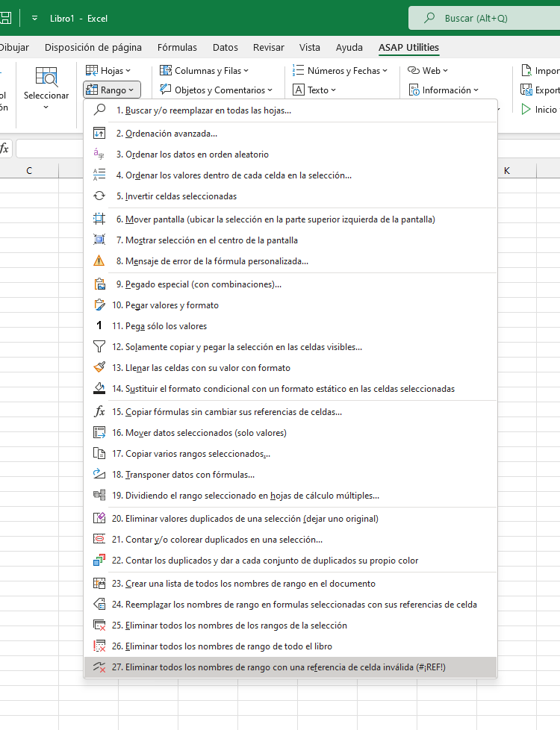
Task: Collapse the Rango dropdown button
Action: tap(112, 90)
